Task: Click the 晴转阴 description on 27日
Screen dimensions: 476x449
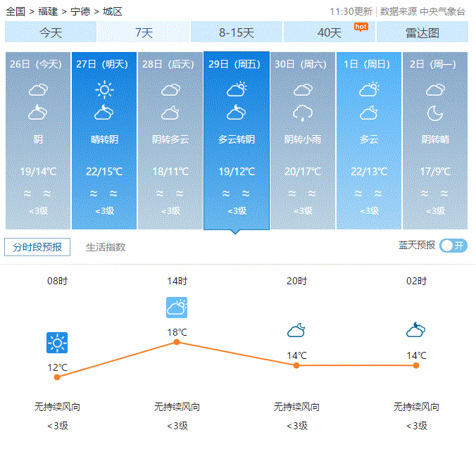Action: click(x=104, y=139)
